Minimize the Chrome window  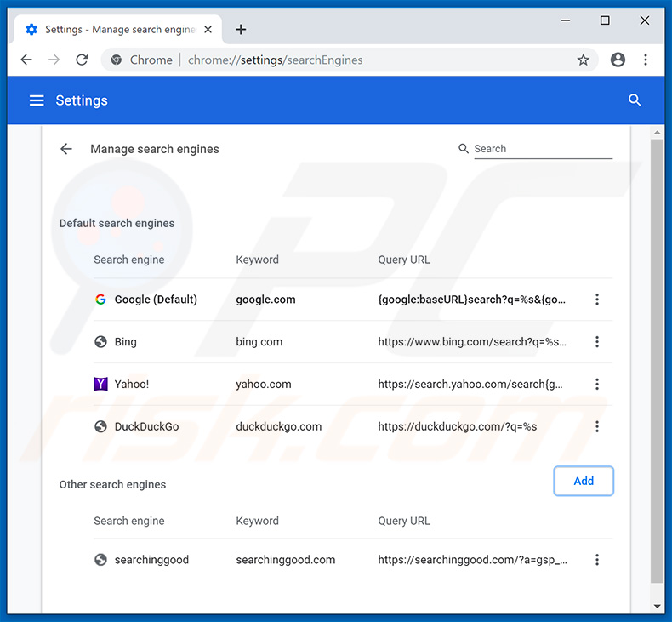566,20
